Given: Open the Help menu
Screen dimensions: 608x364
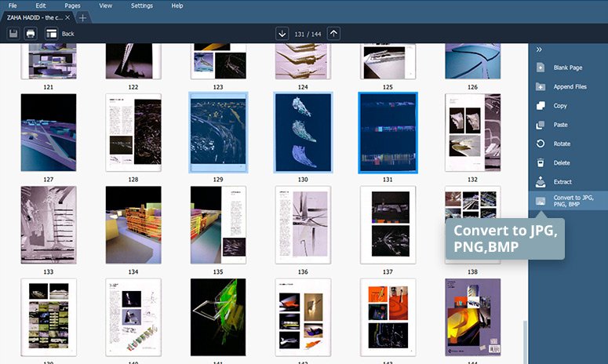Looking at the screenshot, I should tap(177, 5).
